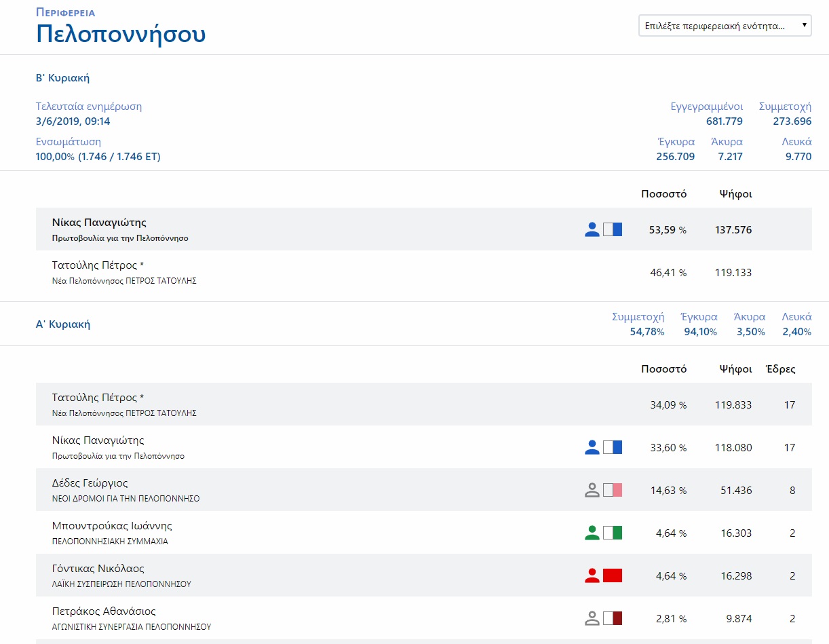Click gray person icon for Πετράκος Αθανάσιος
The image size is (829, 644).
click(592, 618)
